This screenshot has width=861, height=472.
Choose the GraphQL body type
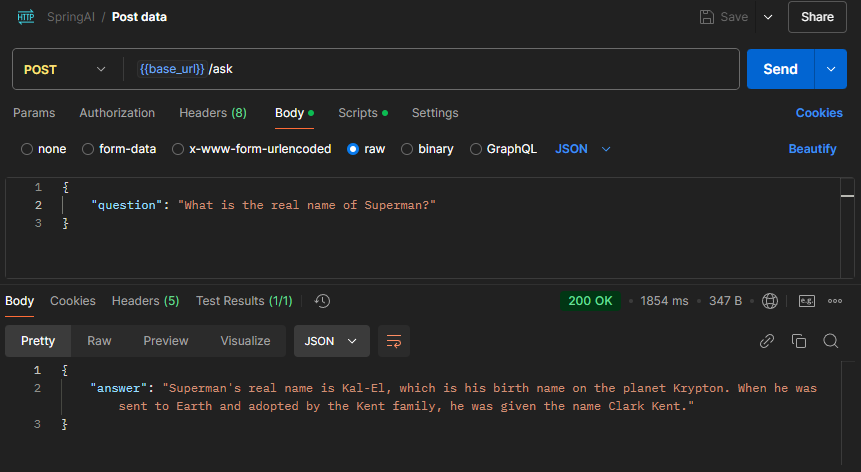[476, 149]
